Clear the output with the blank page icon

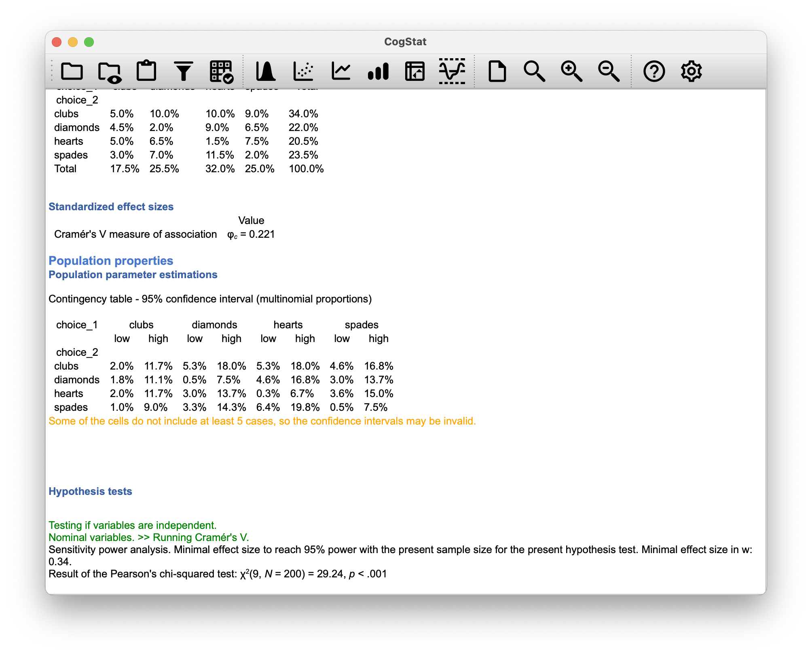pos(498,72)
